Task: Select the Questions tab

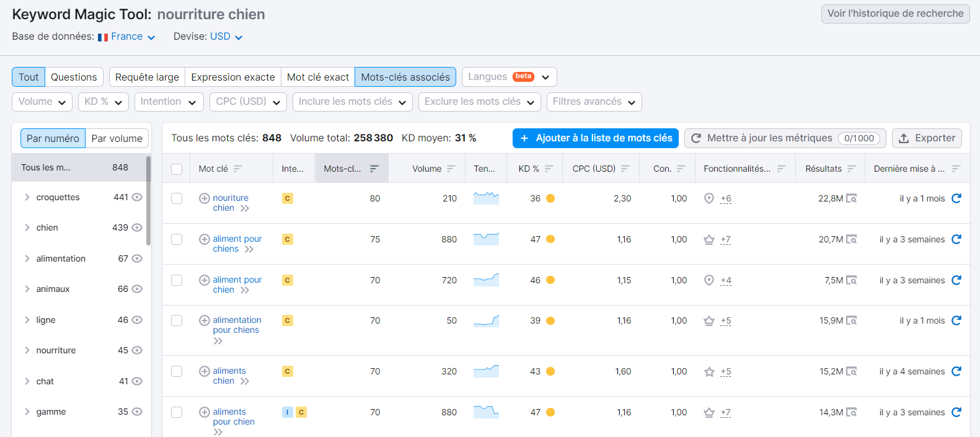Action: point(74,77)
